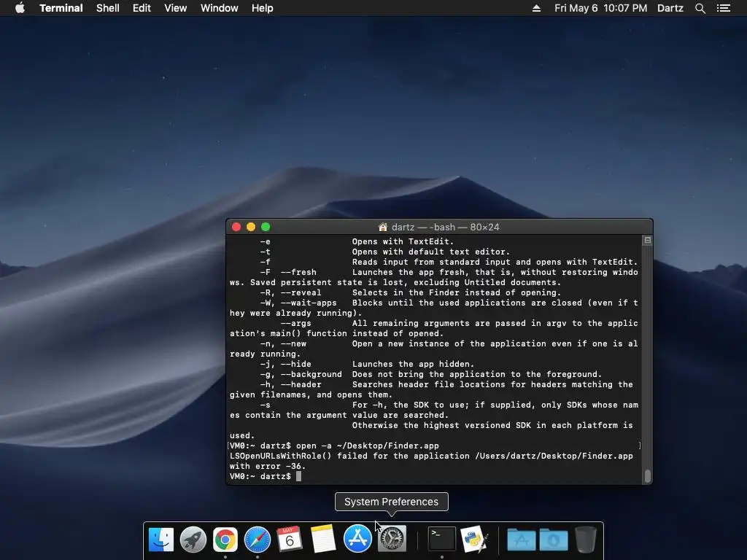Click split pane icon in Terminal window

pyautogui.click(x=648, y=241)
